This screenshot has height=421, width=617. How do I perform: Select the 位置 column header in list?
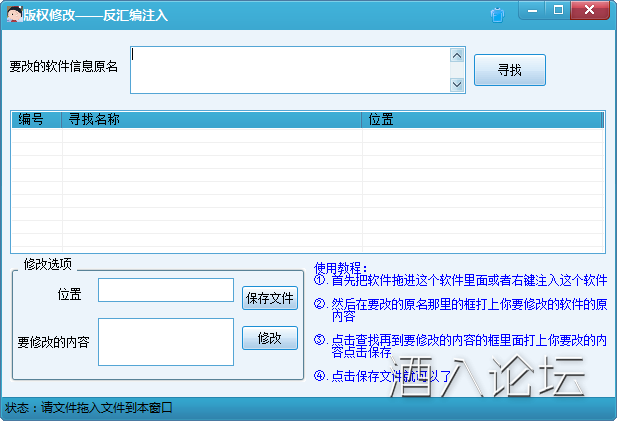pyautogui.click(x=482, y=120)
